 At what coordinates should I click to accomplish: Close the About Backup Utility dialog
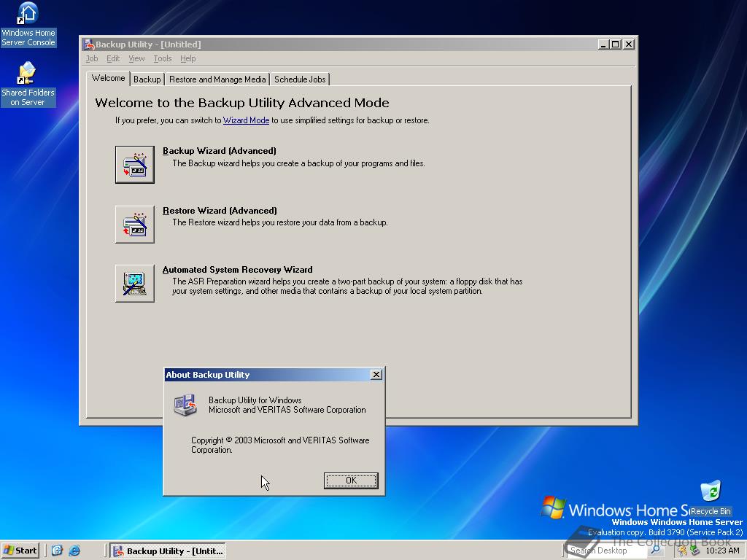(x=376, y=375)
